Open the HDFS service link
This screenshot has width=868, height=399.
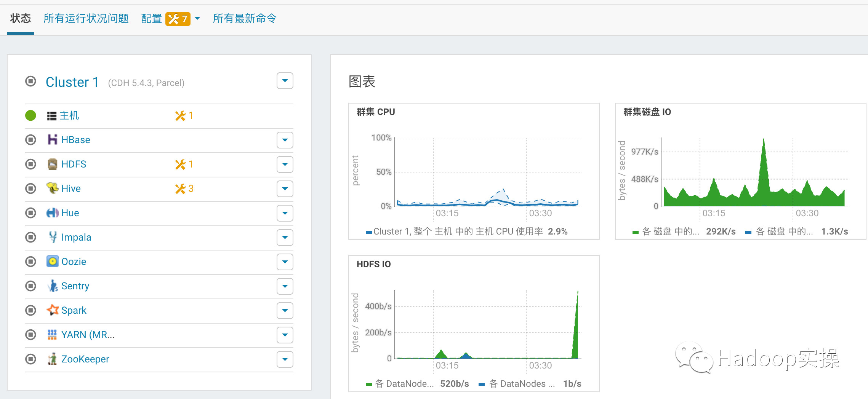click(x=74, y=164)
